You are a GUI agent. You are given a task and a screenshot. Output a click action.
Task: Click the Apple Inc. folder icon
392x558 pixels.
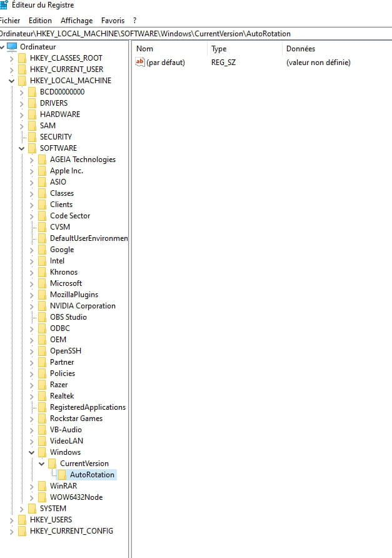point(43,171)
